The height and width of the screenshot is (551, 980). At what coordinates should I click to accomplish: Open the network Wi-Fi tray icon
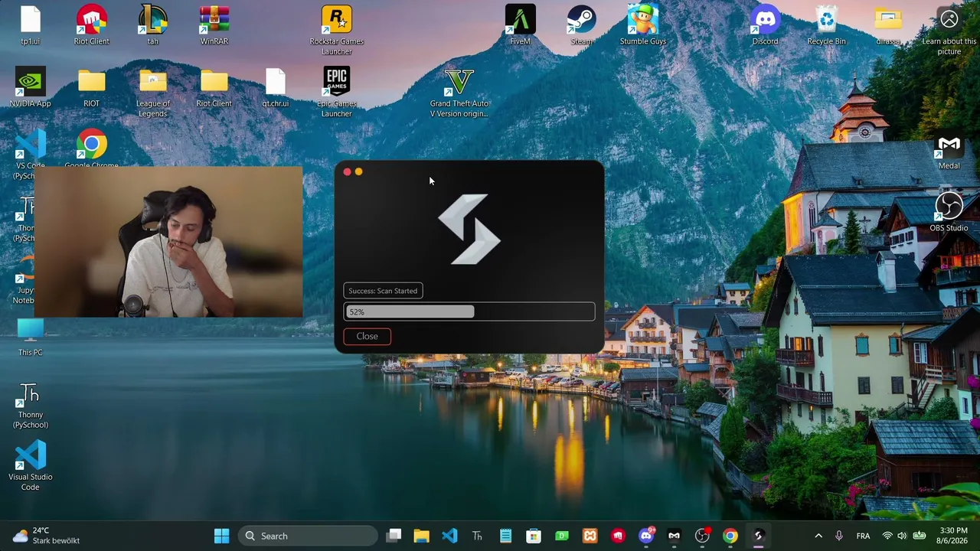point(887,536)
